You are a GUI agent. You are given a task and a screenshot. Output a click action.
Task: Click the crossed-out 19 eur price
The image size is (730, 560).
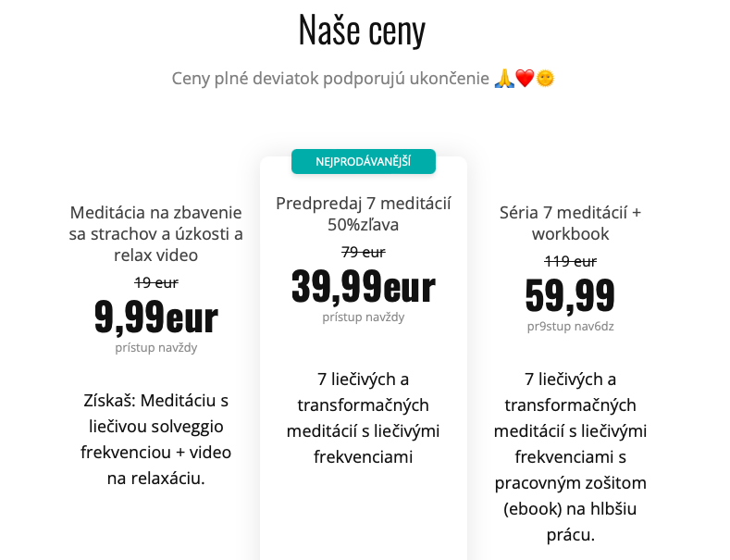click(x=156, y=282)
